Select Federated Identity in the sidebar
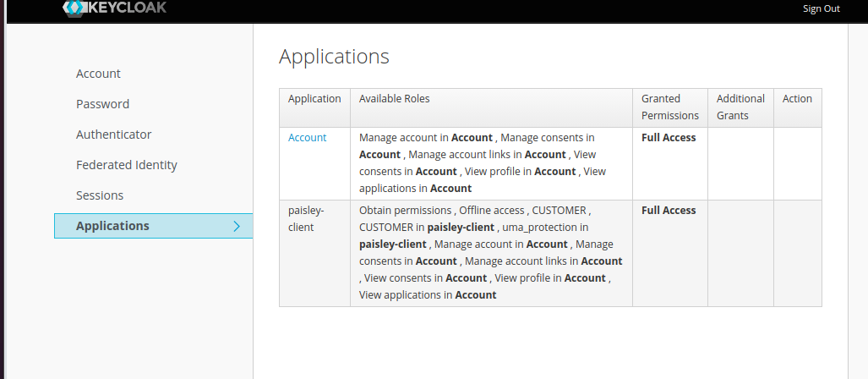The height and width of the screenshot is (379, 868). pos(126,165)
